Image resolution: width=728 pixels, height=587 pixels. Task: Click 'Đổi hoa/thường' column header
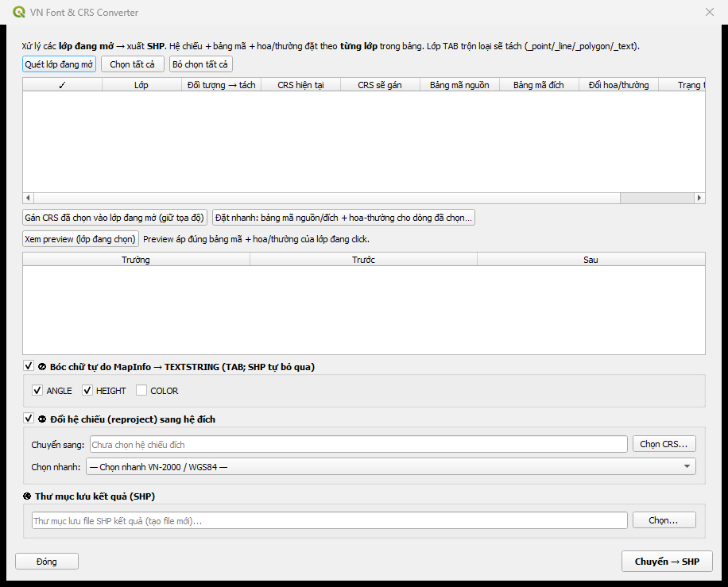[619, 85]
